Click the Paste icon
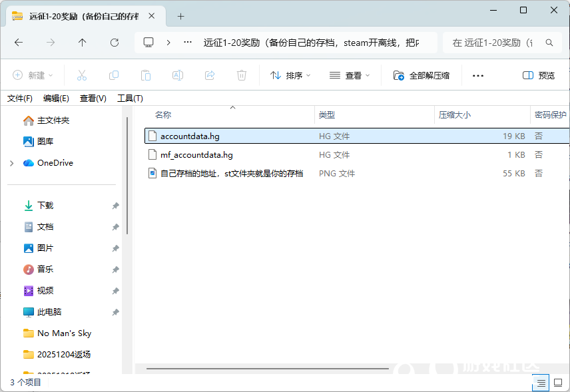Image resolution: width=570 pixels, height=392 pixels. tap(146, 75)
